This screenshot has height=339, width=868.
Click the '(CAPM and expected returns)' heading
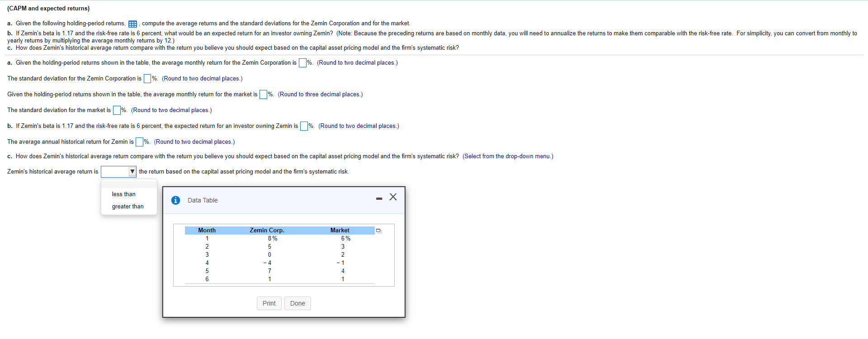click(x=48, y=9)
